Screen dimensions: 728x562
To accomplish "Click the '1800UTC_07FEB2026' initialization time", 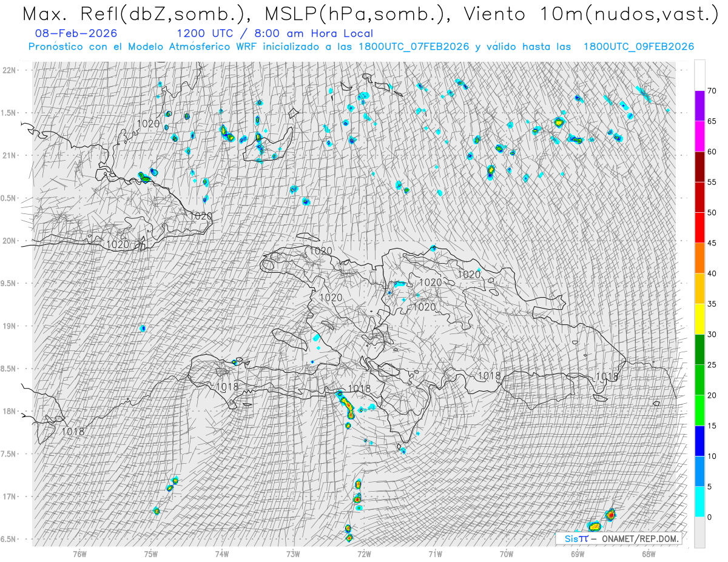I will click(414, 47).
